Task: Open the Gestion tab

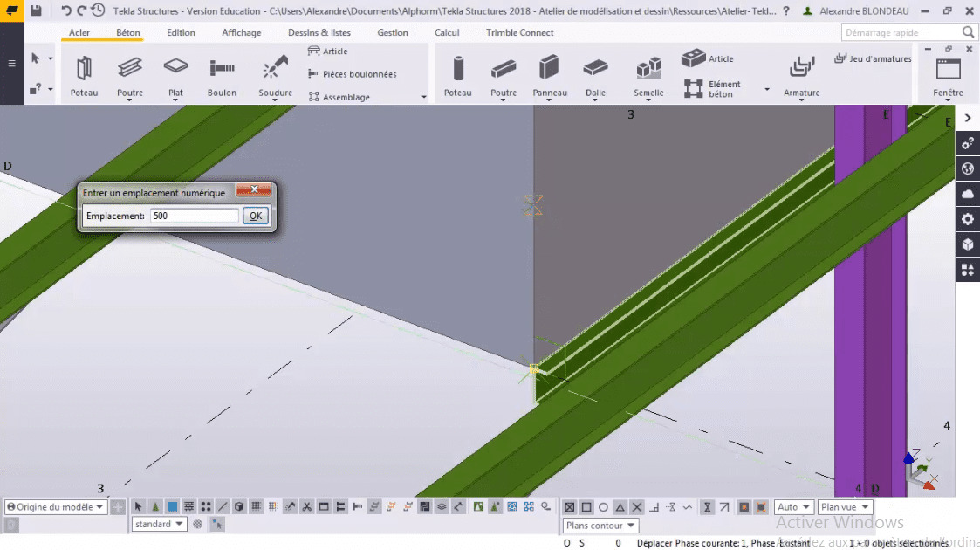Action: coord(393,32)
